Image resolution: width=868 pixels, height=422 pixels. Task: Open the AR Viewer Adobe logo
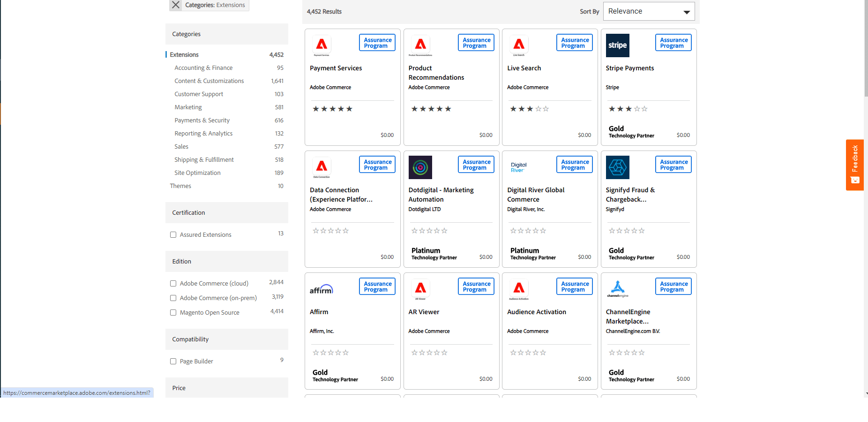420,289
